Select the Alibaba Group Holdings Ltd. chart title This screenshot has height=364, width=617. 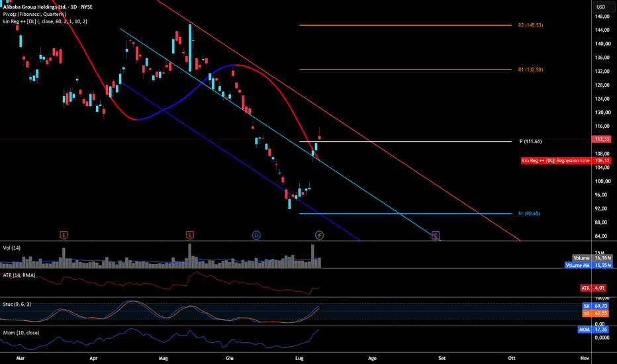tap(48, 7)
